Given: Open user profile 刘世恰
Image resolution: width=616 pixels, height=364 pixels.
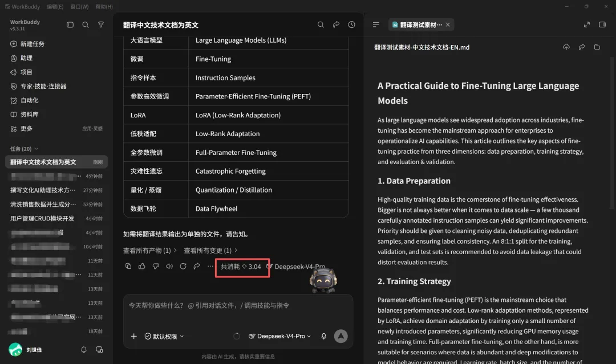Looking at the screenshot, I should (26, 350).
